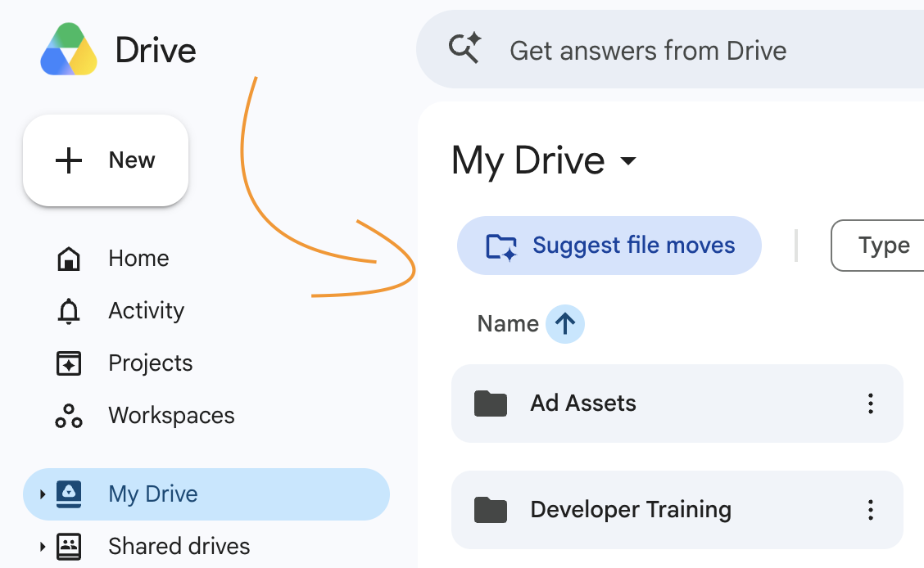Toggle sort direction with the up arrow
Viewport: 924px width, 568px height.
[565, 324]
